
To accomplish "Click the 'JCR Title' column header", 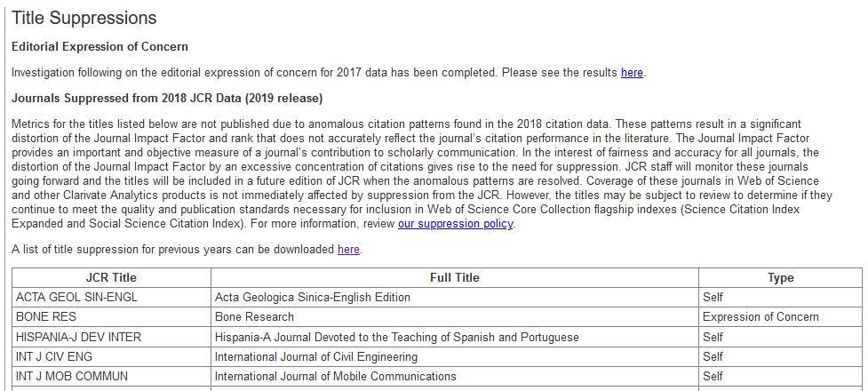I will click(x=111, y=277).
